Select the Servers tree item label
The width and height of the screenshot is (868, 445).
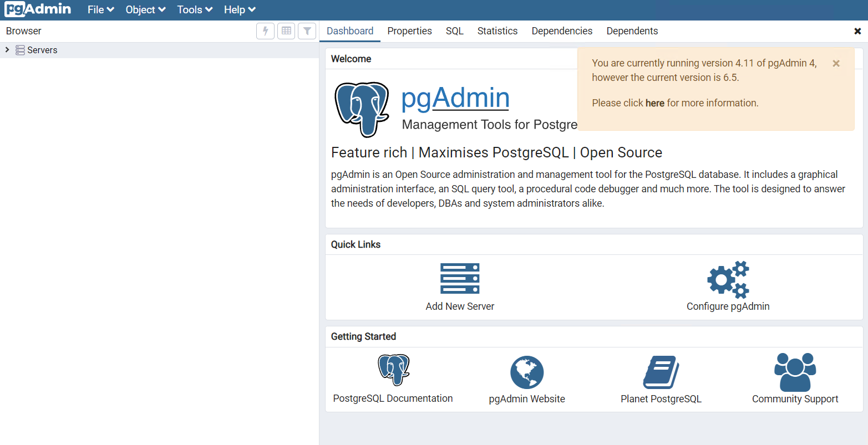(42, 50)
